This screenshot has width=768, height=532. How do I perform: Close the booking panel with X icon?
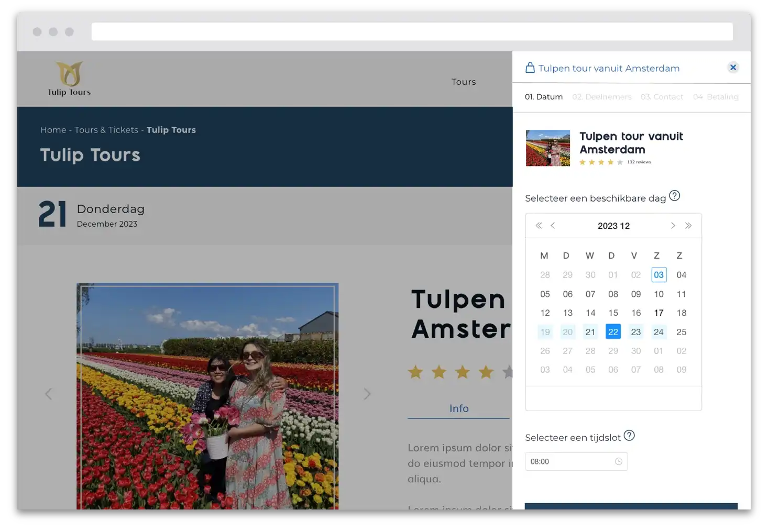coord(733,67)
